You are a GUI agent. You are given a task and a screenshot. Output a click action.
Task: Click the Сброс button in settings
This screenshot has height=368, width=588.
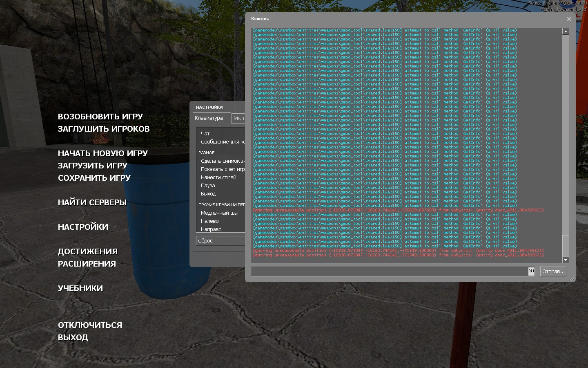pos(220,241)
